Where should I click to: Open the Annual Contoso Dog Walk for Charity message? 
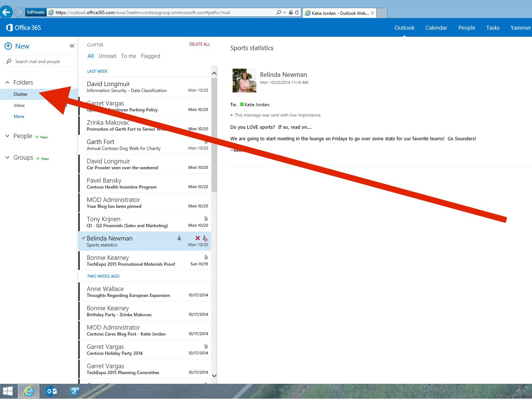[145, 145]
